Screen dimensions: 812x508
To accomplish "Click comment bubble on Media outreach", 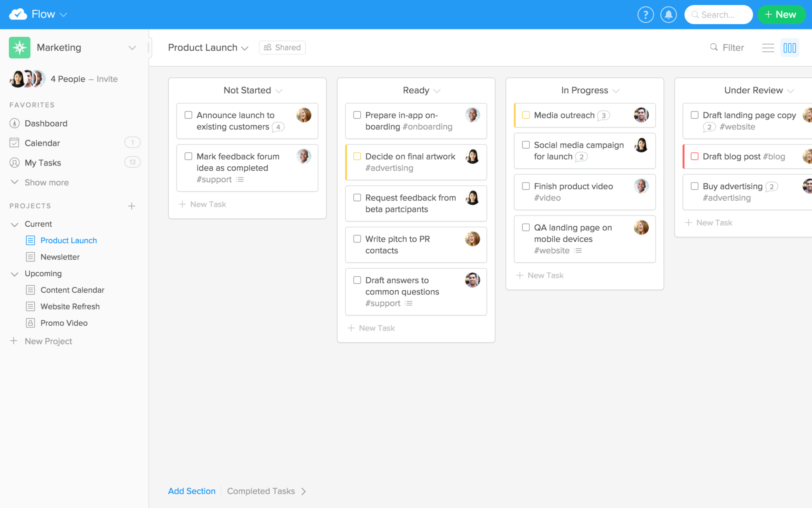I will 603,115.
